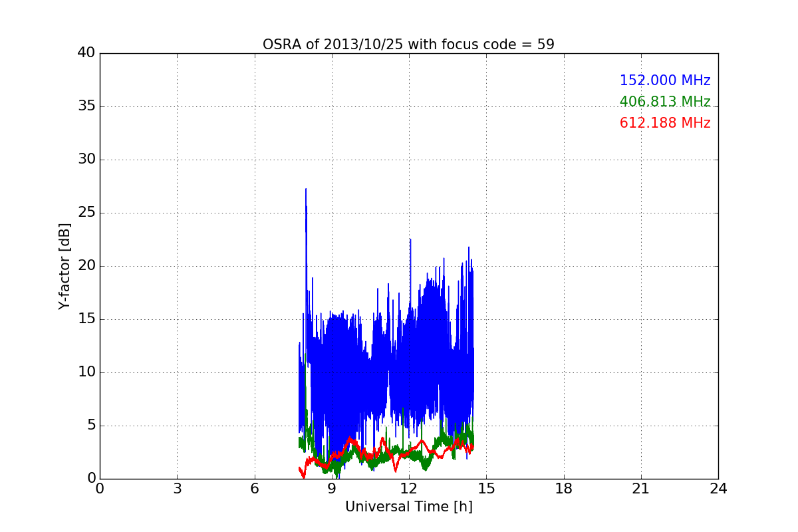
Task: Click the x-axis tick label 12
Action: (409, 489)
